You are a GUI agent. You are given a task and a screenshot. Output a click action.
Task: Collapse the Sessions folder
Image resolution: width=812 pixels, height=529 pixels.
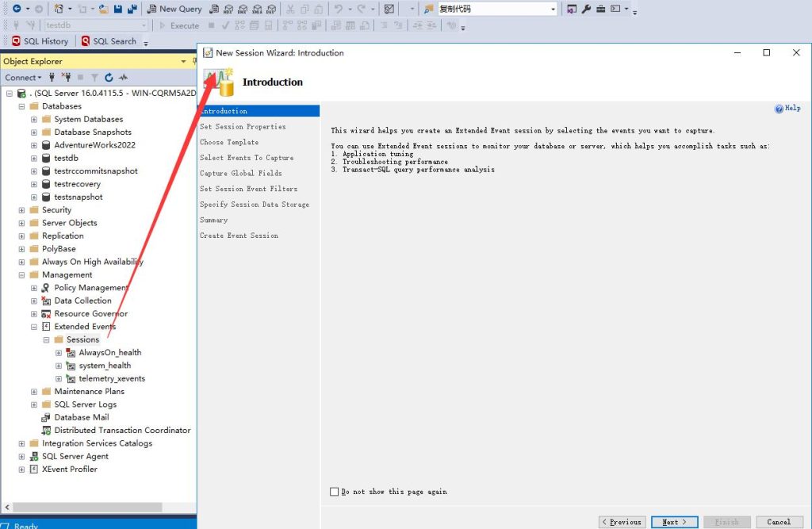(46, 339)
